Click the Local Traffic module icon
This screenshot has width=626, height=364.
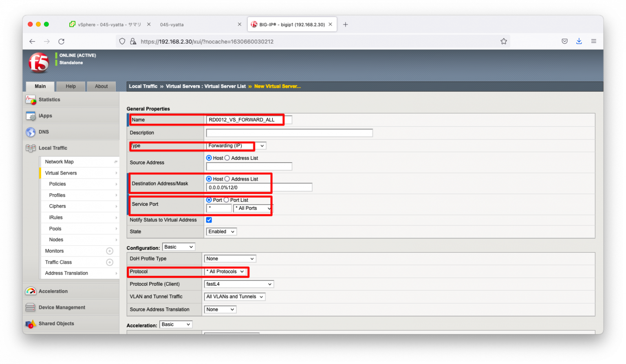coord(31,148)
